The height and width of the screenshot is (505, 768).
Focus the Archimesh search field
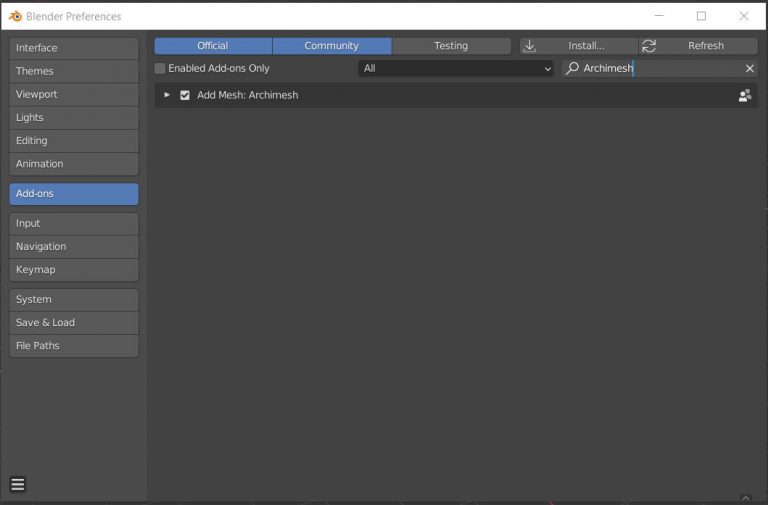pyautogui.click(x=660, y=69)
